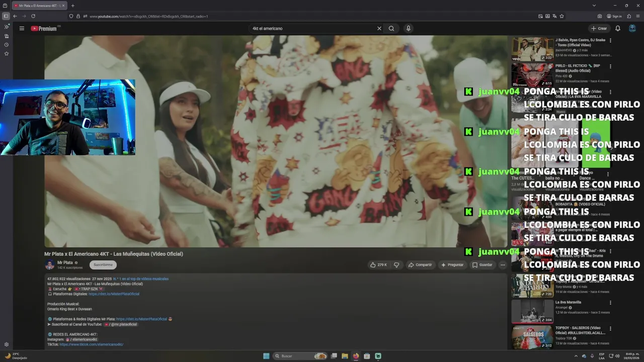The height and width of the screenshot is (362, 644).
Task: Open J Balvin Tonto video thumbnail
Action: coord(532,49)
